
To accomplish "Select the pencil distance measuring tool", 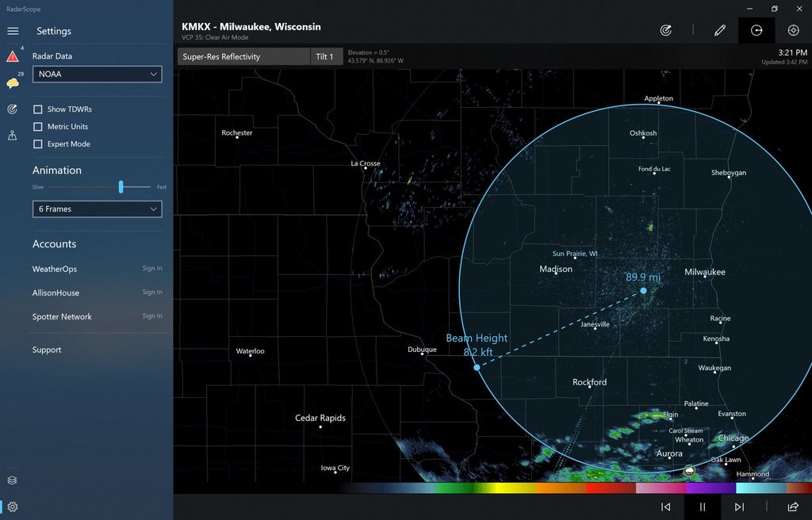I will (719, 29).
